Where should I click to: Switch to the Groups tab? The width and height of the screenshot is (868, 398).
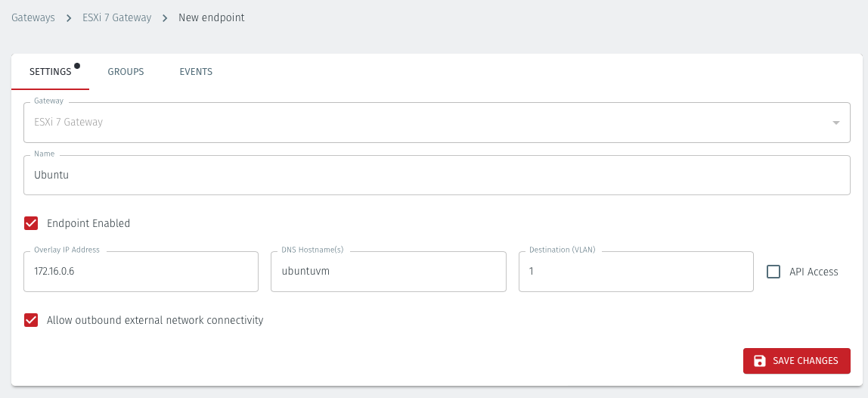pos(126,72)
